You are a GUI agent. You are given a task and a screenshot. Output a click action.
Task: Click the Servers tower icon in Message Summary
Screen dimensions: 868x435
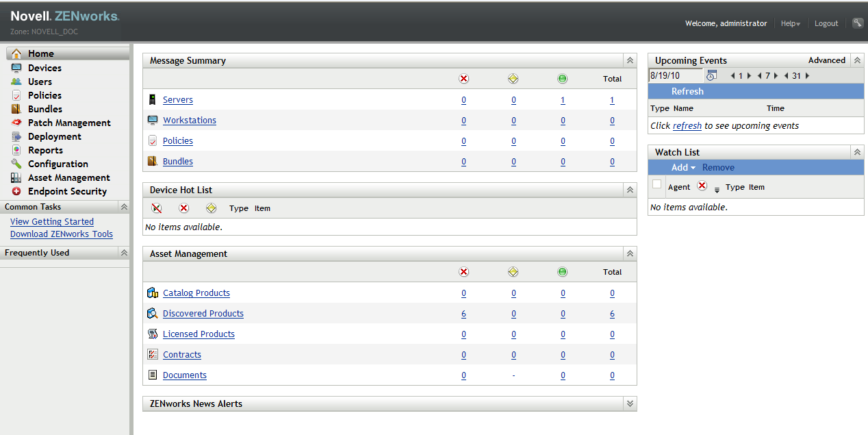(153, 100)
